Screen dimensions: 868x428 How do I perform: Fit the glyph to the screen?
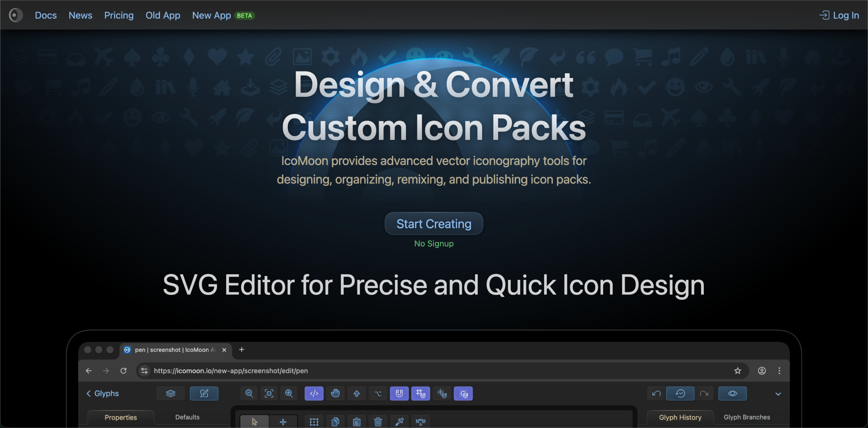[x=269, y=393]
